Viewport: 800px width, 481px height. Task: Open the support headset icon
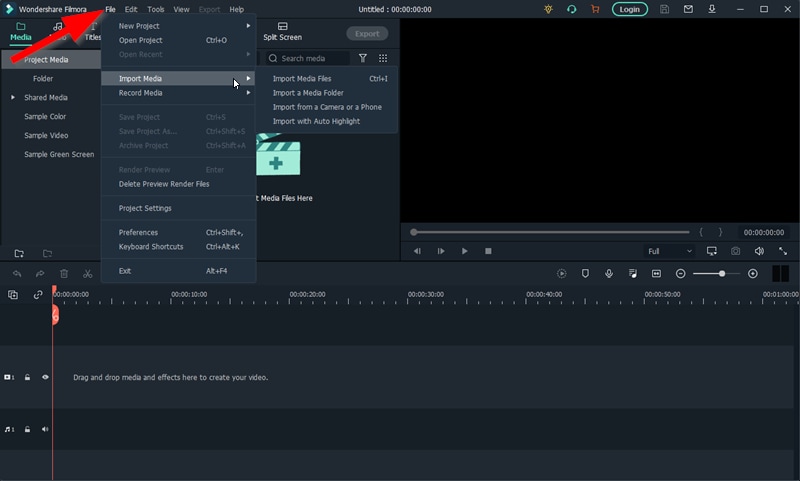click(571, 9)
